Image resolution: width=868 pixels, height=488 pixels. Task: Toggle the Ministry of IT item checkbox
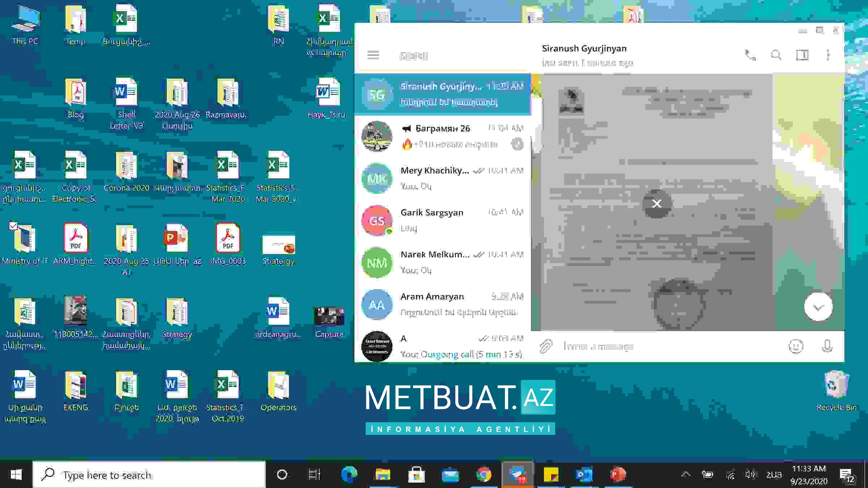[13, 226]
